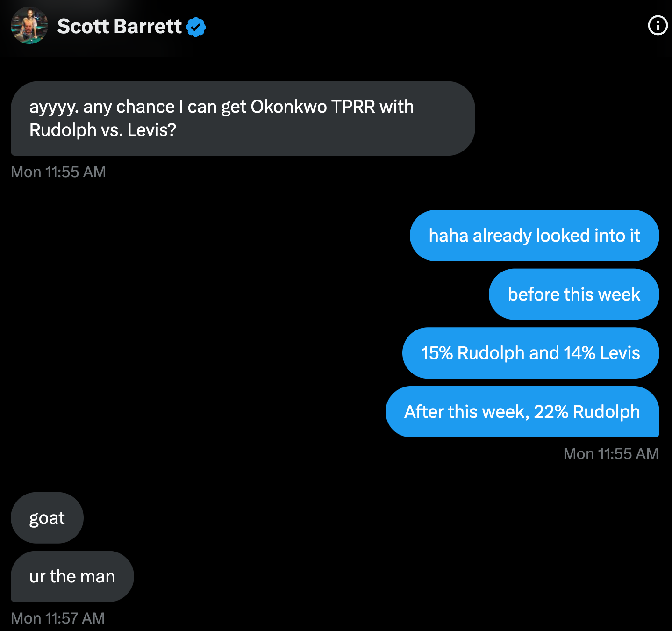Click Scott Barrett's verified badge
Screen dimensions: 672x631
click(196, 27)
